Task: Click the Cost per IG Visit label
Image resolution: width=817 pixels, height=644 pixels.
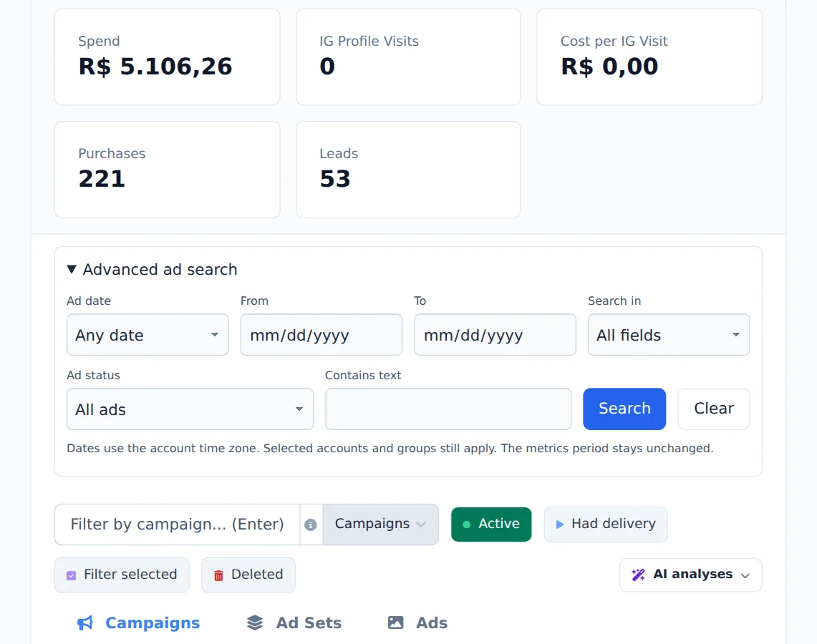Action: pos(614,41)
